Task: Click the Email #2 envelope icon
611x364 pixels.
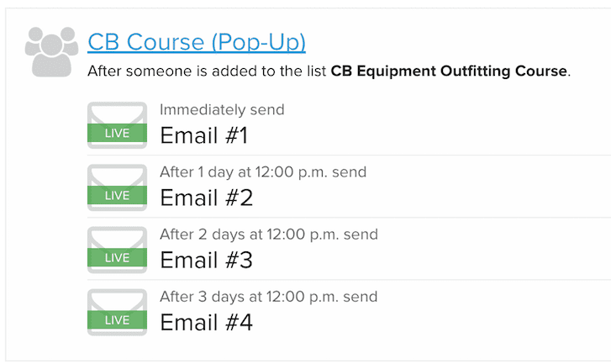Action: tap(118, 187)
